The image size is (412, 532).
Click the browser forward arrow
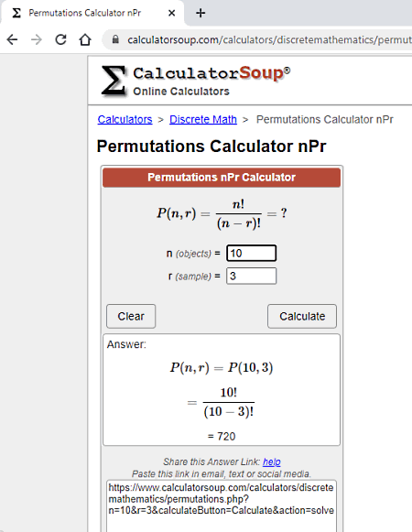[x=37, y=39]
